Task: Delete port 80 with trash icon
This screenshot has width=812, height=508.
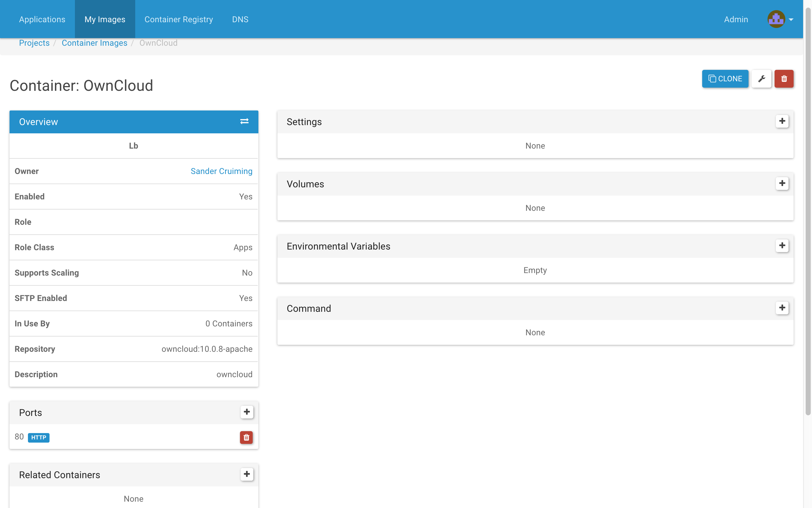Action: click(x=246, y=437)
